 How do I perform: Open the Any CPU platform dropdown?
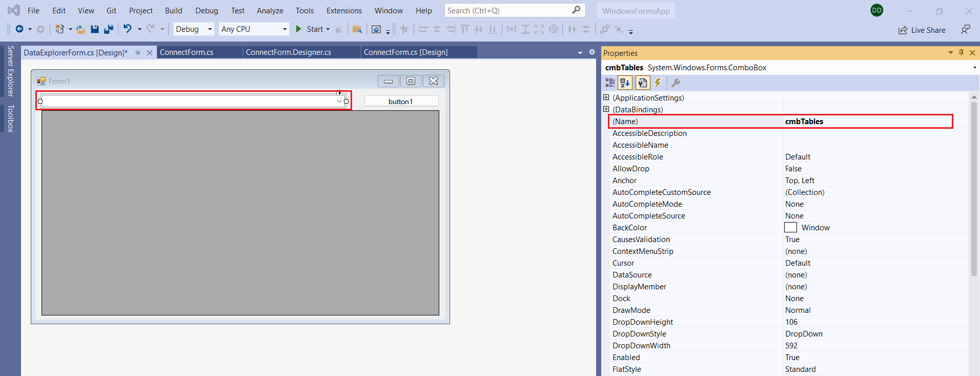(x=254, y=29)
